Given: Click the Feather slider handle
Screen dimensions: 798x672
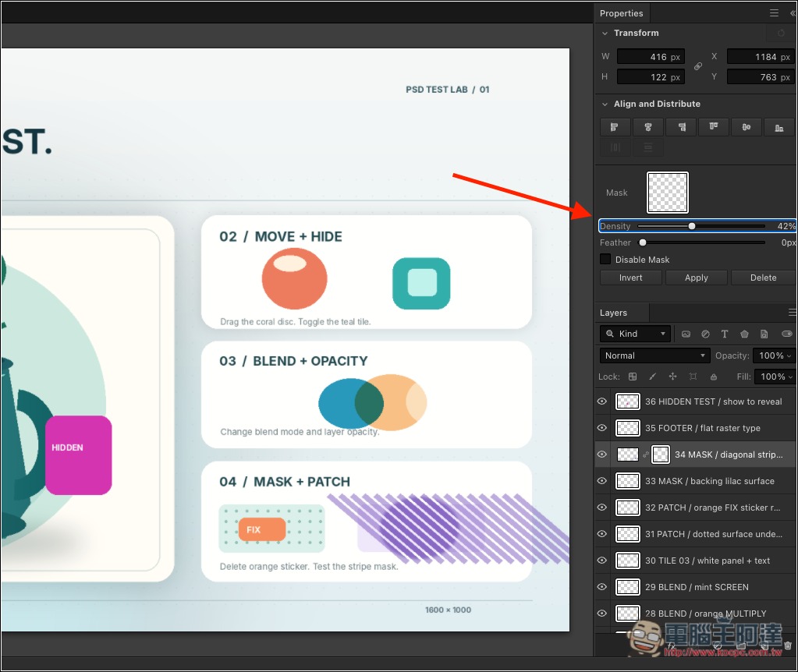Looking at the screenshot, I should pyautogui.click(x=643, y=242).
